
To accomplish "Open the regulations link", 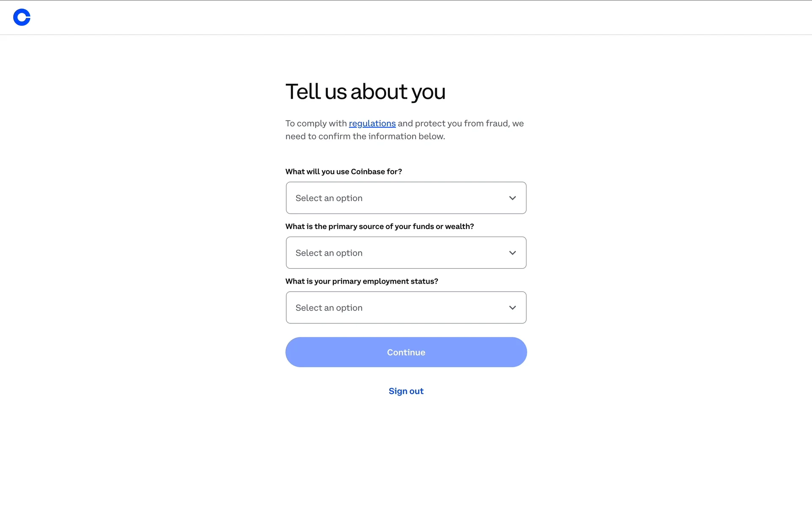I will (x=372, y=123).
